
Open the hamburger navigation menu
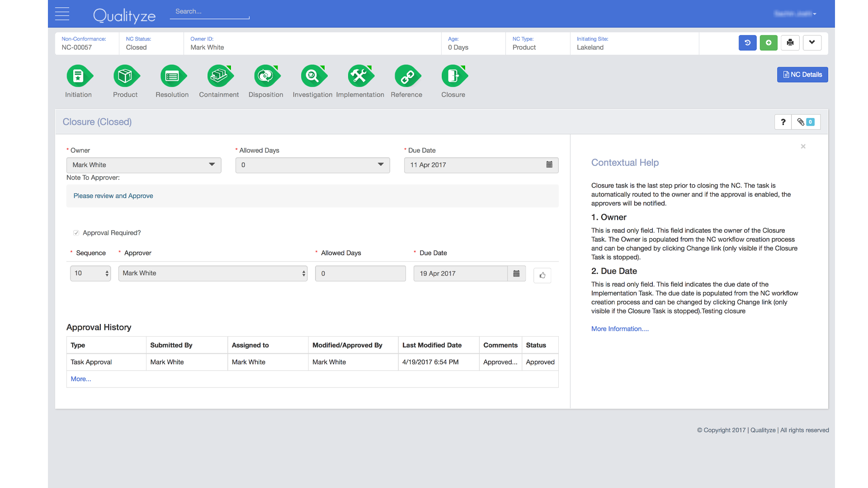point(62,14)
